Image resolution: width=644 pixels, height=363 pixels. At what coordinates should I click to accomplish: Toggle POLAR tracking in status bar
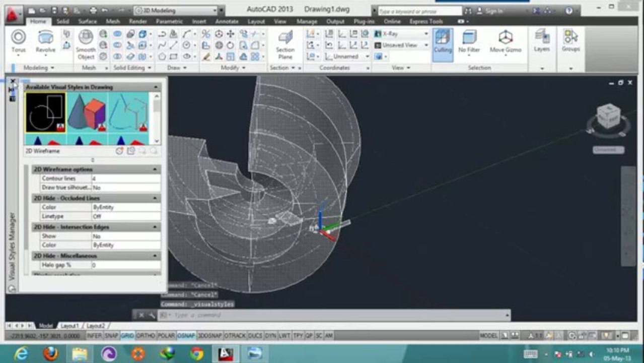[x=166, y=336]
